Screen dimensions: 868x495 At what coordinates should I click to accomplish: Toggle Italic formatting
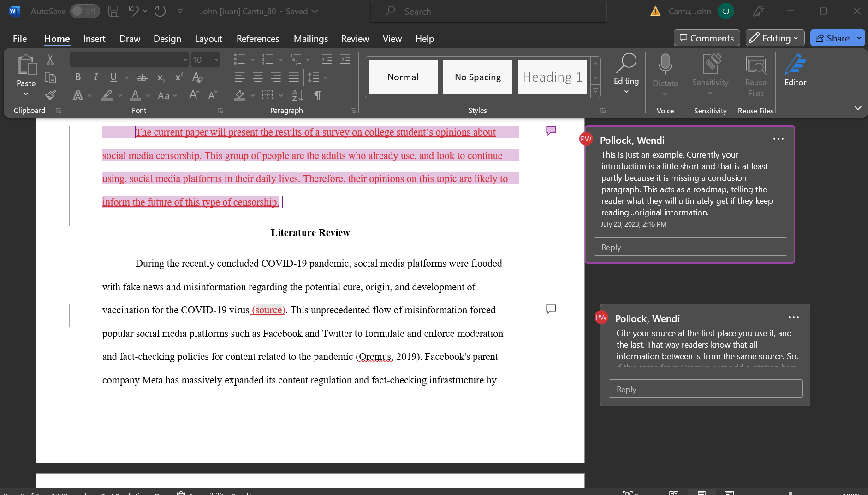click(96, 77)
